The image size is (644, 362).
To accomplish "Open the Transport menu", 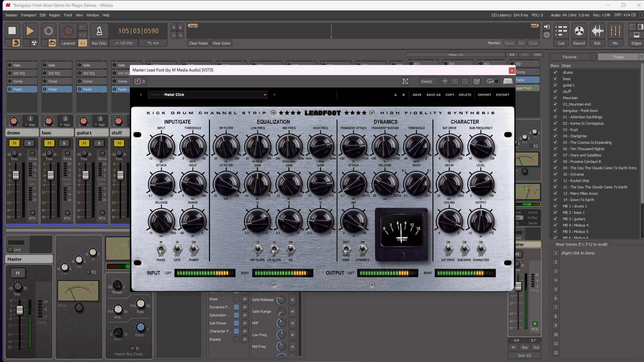I will coord(29,15).
